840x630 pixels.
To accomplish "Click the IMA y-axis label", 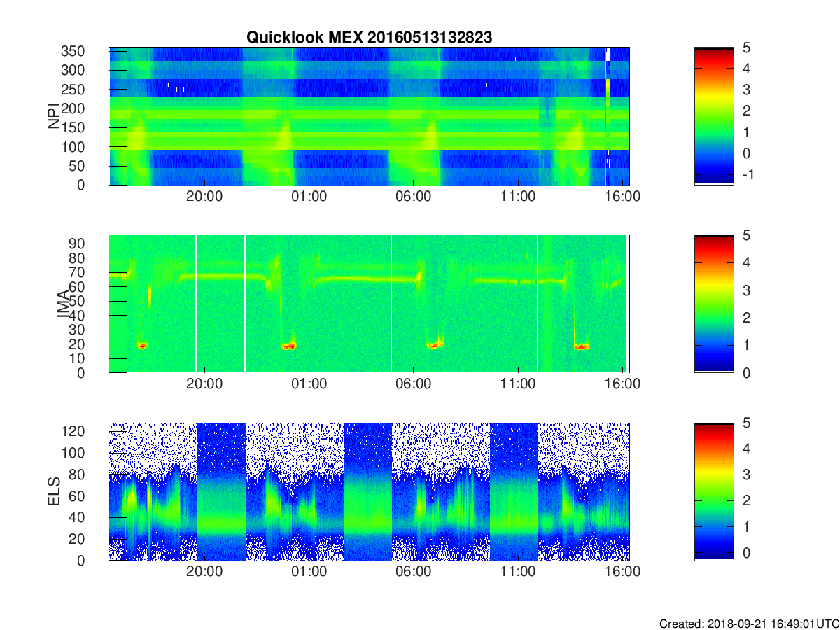I will (x=63, y=304).
